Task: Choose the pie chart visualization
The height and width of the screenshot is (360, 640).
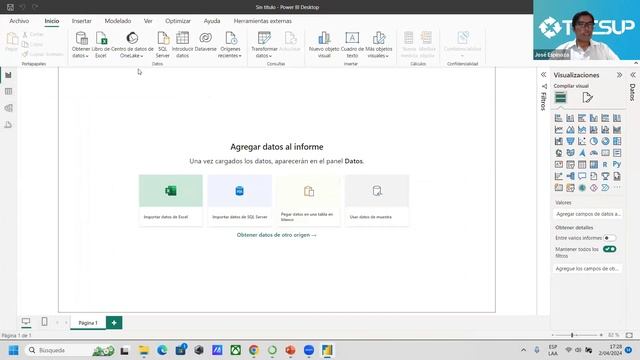Action: coord(593,141)
